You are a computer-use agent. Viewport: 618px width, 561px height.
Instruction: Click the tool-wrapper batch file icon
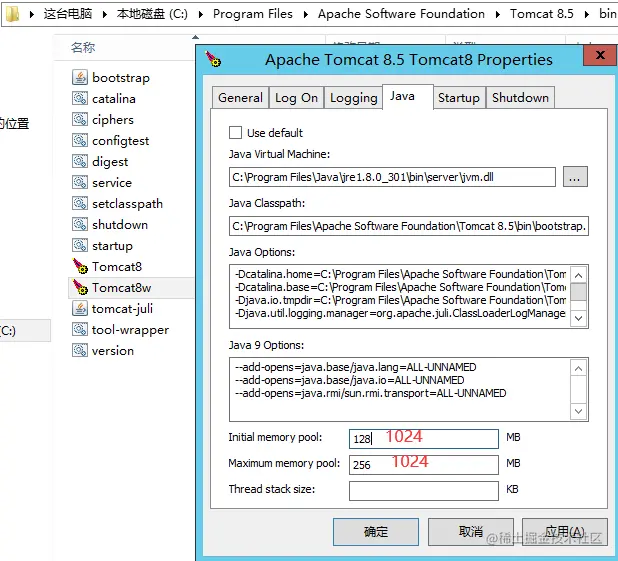80,329
